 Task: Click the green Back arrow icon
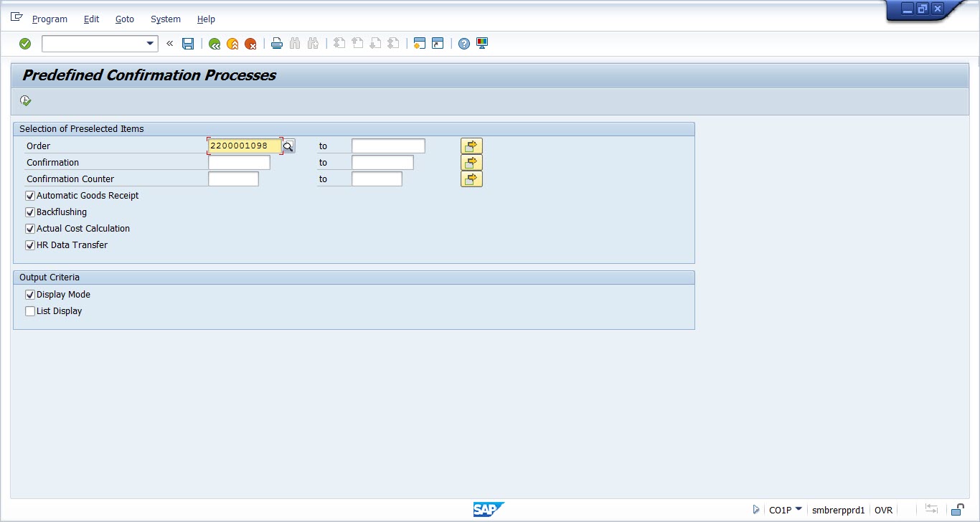coord(214,44)
